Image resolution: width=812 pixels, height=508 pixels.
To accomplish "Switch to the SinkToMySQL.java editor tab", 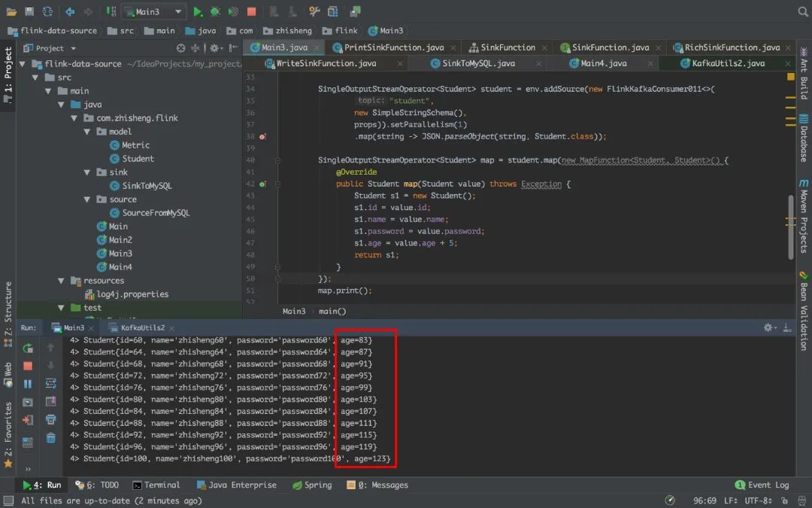I will pyautogui.click(x=477, y=63).
